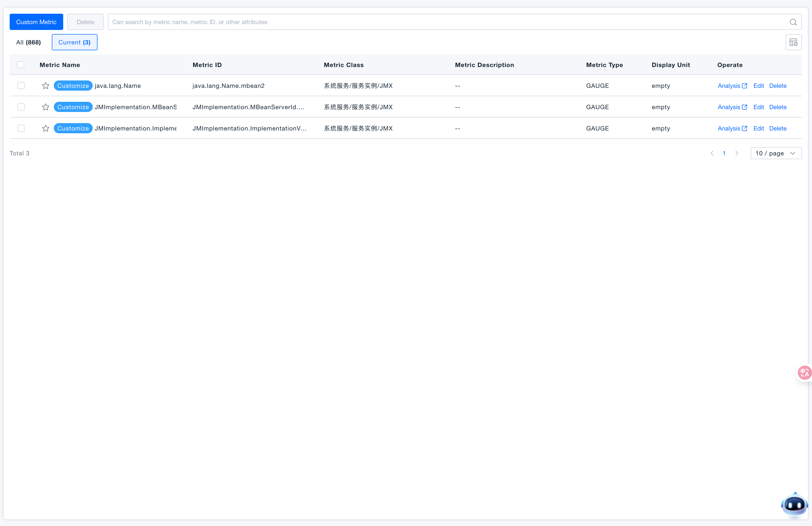This screenshot has height=526, width=812.
Task: Star the JMImplementation.MBeanServerId metric
Action: (46, 107)
